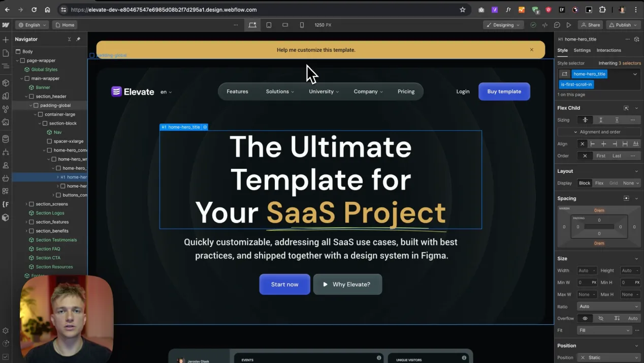Set flex sizing to don't shrink or grow

(x=617, y=120)
